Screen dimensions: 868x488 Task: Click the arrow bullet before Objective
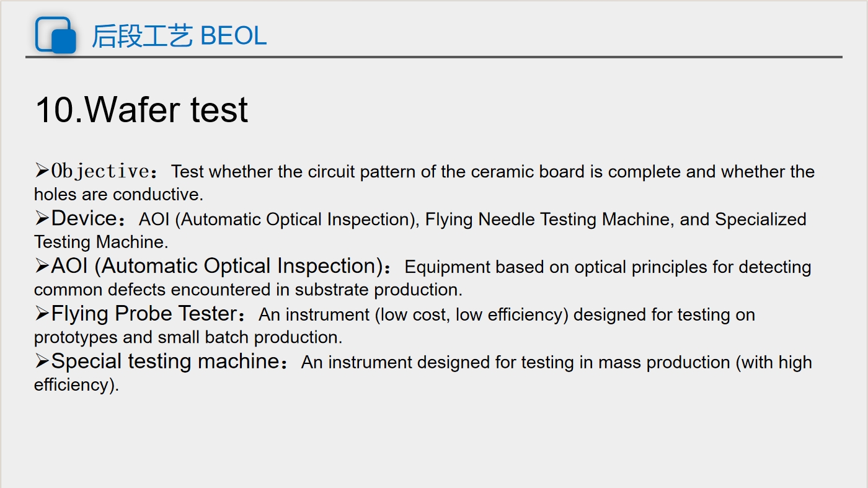tap(42, 169)
